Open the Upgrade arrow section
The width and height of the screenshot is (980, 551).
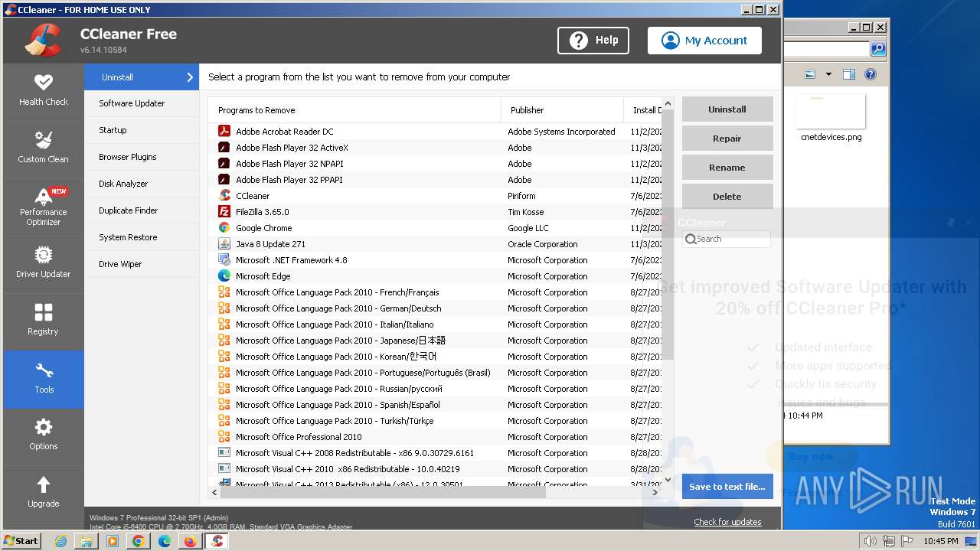pos(44,493)
